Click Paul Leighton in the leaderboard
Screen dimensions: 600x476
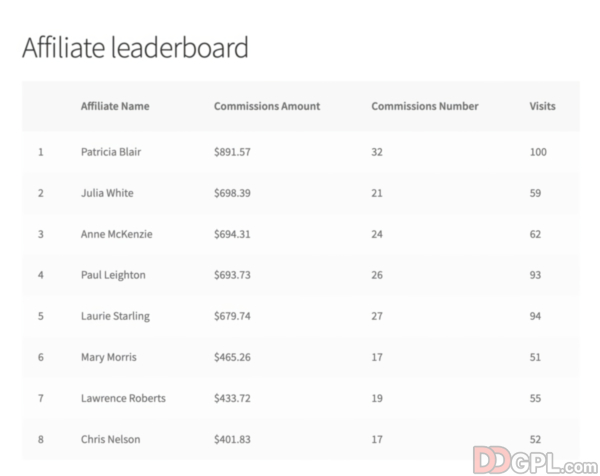(x=113, y=275)
